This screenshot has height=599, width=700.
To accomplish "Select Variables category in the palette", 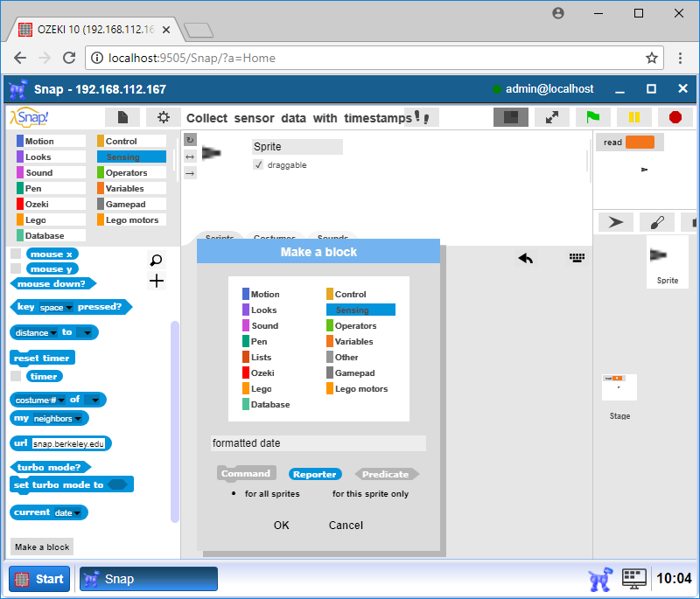I will click(131, 188).
